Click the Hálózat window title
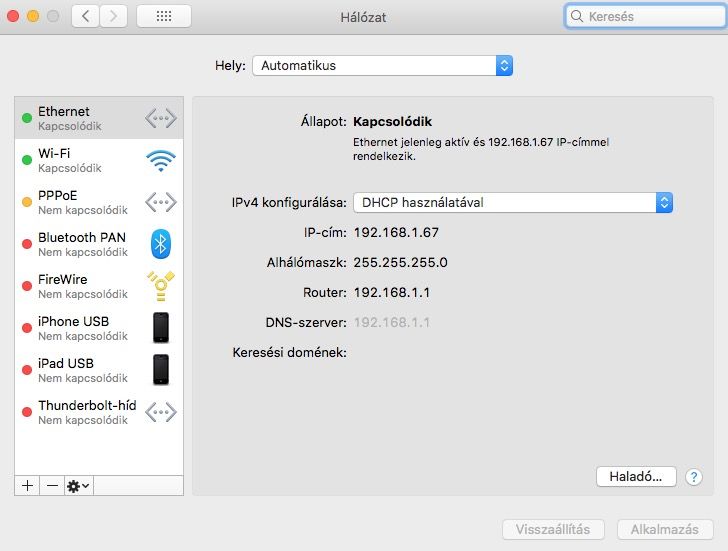Screen dimensions: 728x551 [x=363, y=17]
